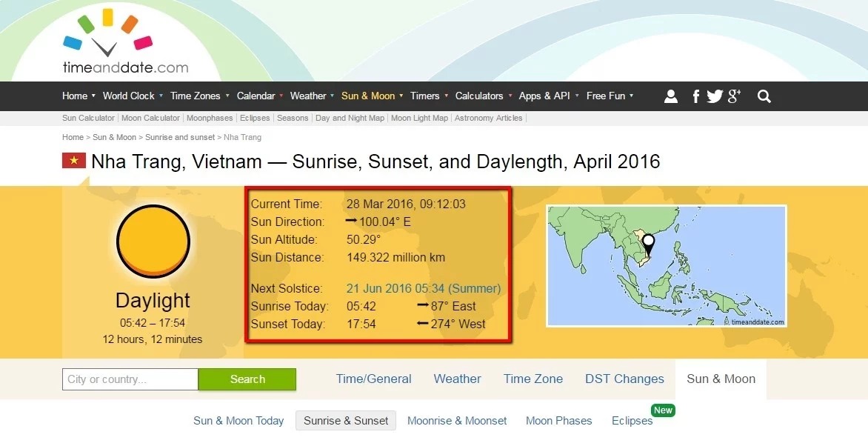Screen dimensions: 868x446
Task: Expand the World Clock dropdown menu
Action: (132, 96)
